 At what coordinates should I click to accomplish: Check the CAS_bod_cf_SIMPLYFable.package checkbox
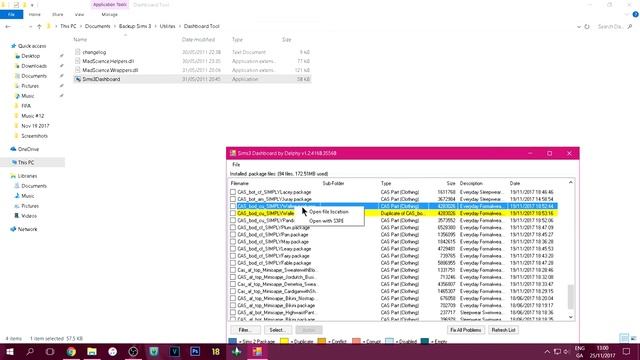tap(233, 263)
